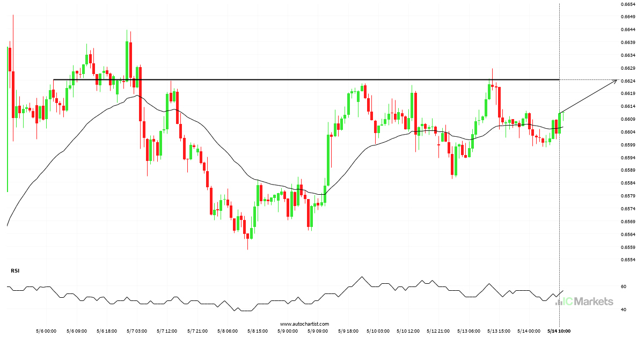Click the 5/8 15:00 time label
644x338 pixels.
pos(258,331)
